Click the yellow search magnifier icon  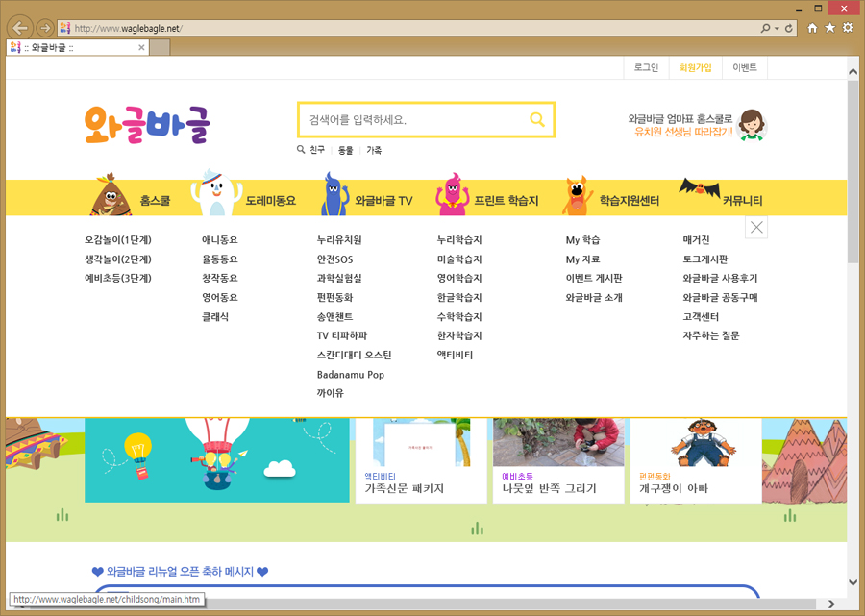tap(536, 119)
